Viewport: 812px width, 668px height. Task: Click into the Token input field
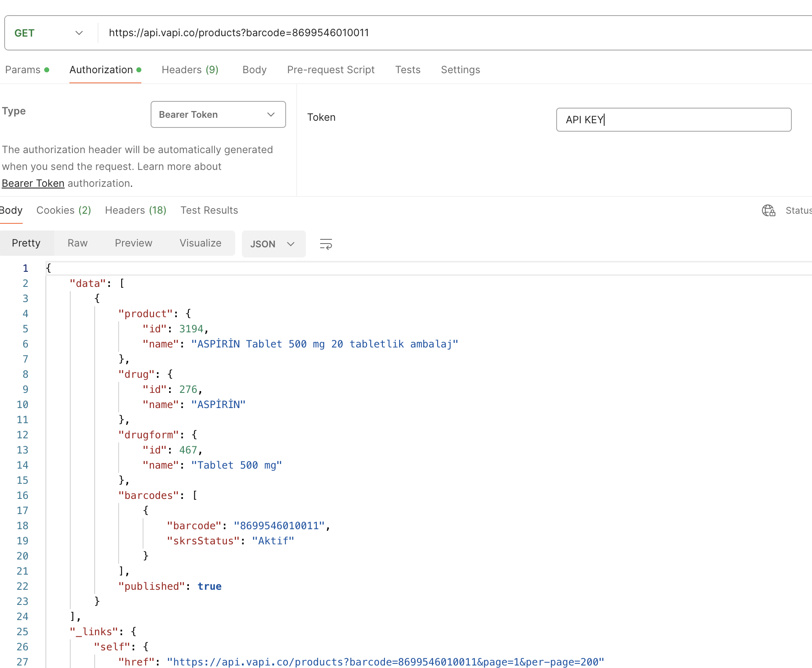coord(674,120)
